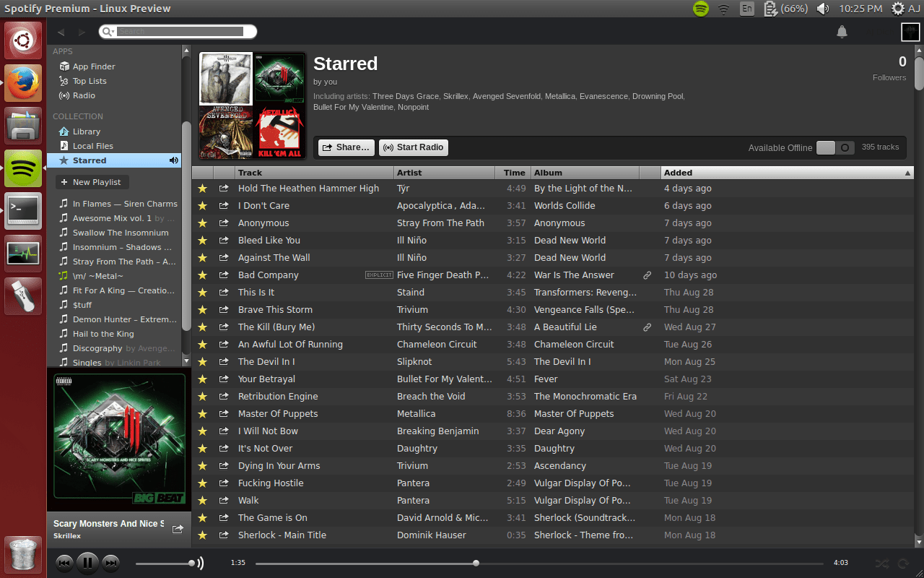
Task: Open the Skrillex artist link under now playing
Action: 67,536
